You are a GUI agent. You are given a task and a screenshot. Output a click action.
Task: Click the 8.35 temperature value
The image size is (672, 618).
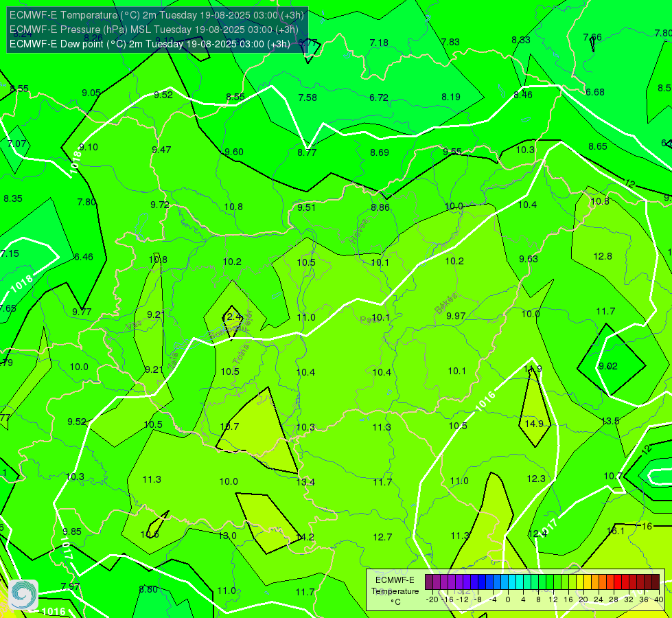coord(13,199)
